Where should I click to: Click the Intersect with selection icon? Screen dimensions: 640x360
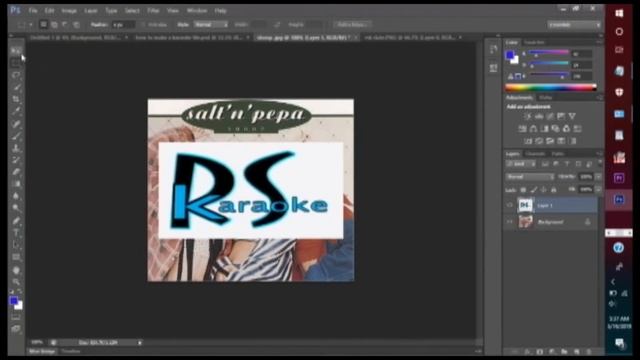76,25
